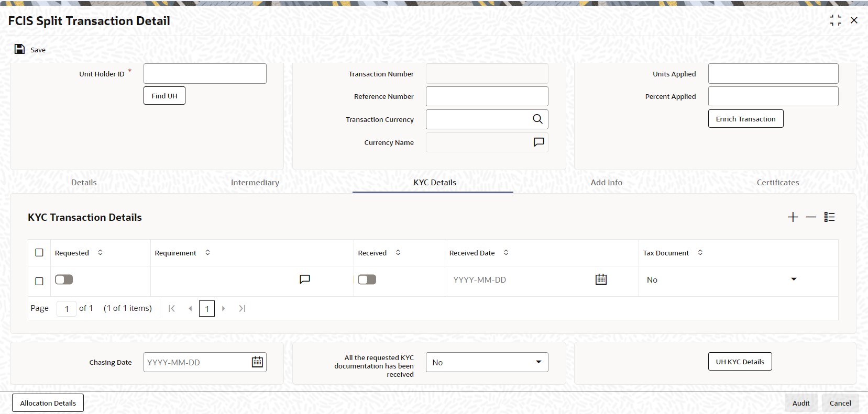This screenshot has width=868, height=414.
Task: Switch to the Details tab
Action: point(84,182)
